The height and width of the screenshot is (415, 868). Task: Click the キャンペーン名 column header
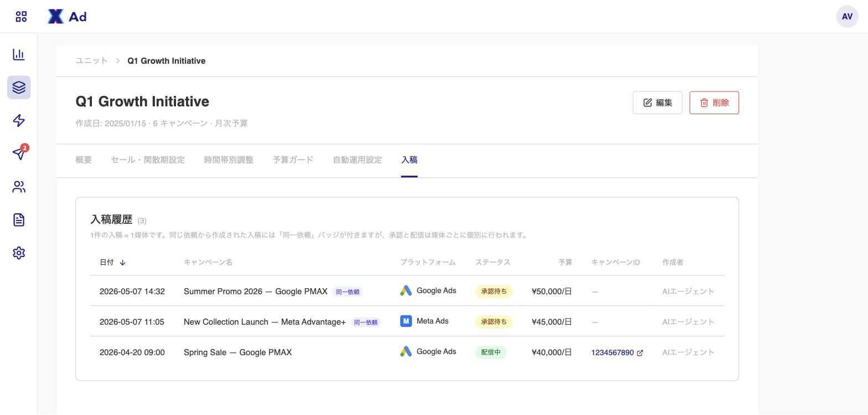208,263
